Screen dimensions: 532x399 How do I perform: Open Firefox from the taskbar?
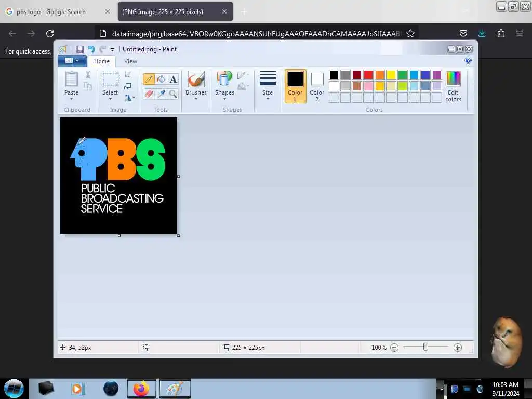(141, 389)
